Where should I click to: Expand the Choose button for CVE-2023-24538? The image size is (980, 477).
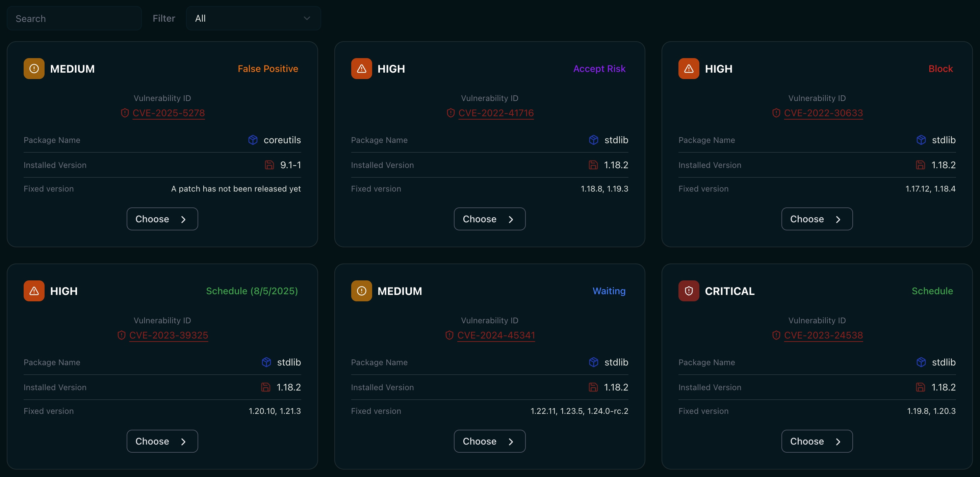click(x=817, y=441)
